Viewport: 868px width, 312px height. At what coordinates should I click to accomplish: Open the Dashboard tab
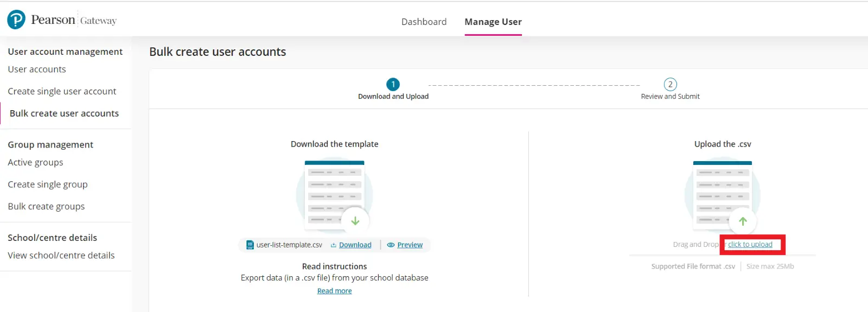(424, 22)
